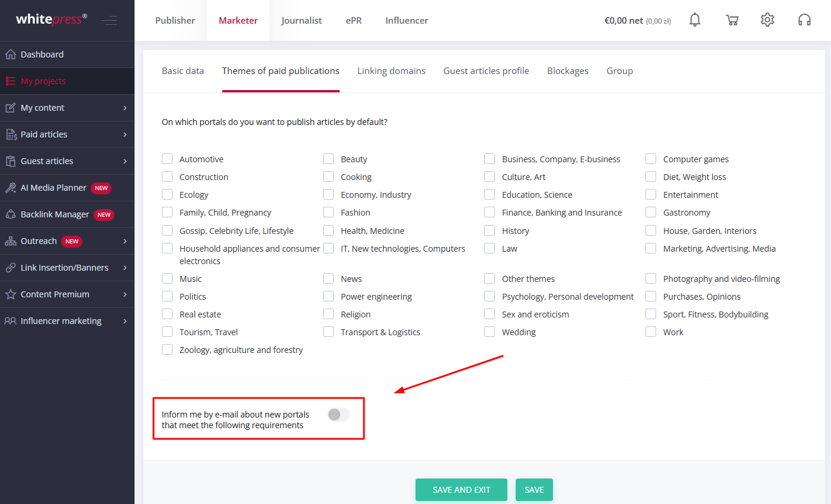Check the Beauty checkbox
Screen dimensions: 831x504
pos(328,159)
